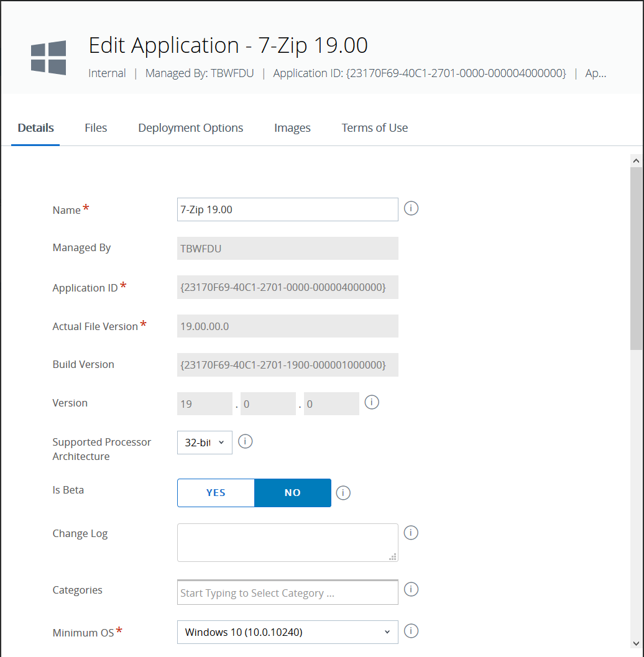Viewport: 644px width, 657px height.
Task: Click the Managed By TBWFDU field
Action: pyautogui.click(x=287, y=249)
